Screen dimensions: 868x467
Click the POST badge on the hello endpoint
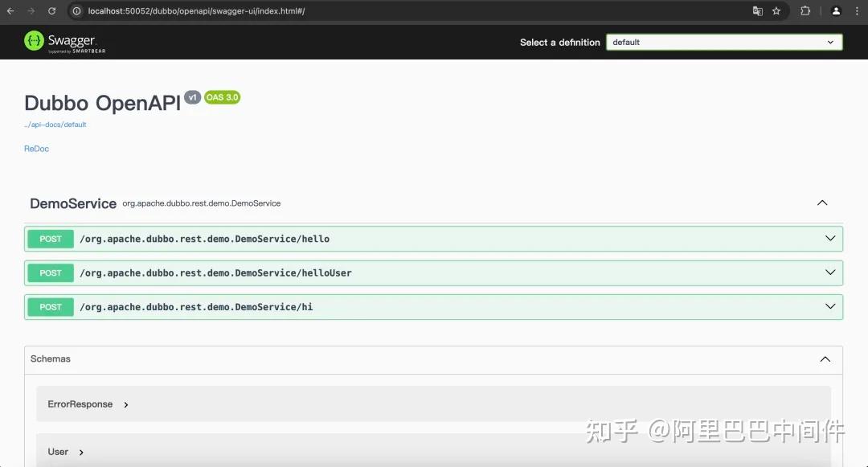coord(50,239)
